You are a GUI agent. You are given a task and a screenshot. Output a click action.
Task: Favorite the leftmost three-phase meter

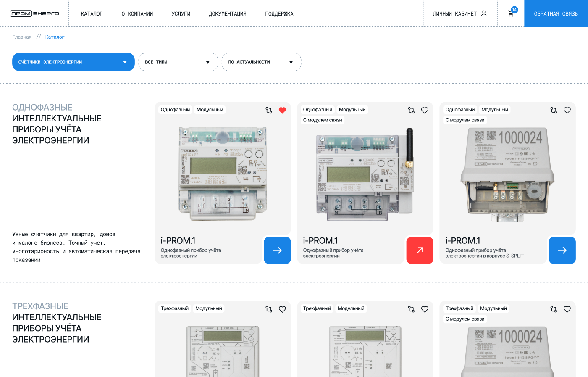pos(282,309)
